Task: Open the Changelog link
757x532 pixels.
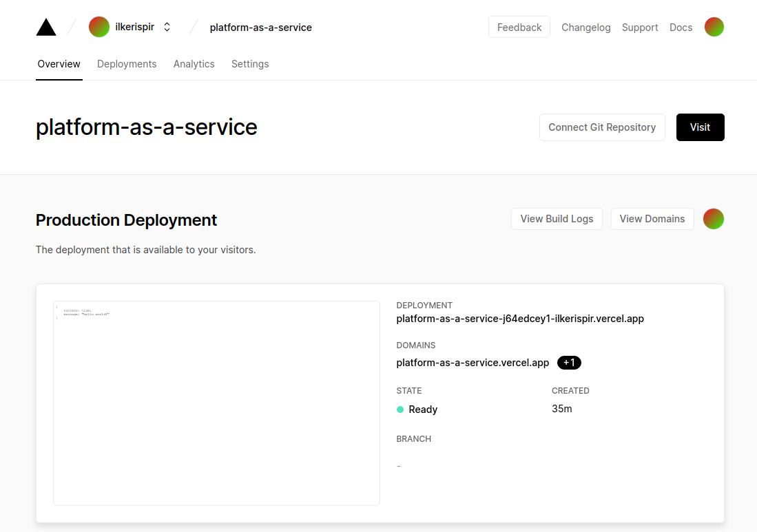Action: coord(585,28)
